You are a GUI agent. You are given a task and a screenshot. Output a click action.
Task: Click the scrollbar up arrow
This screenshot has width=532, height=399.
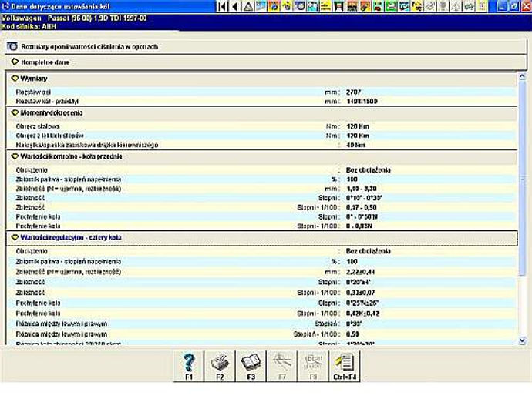pos(522,76)
